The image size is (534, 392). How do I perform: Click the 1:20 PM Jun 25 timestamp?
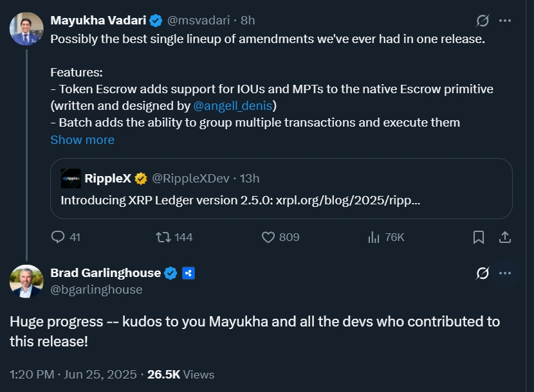(x=73, y=374)
